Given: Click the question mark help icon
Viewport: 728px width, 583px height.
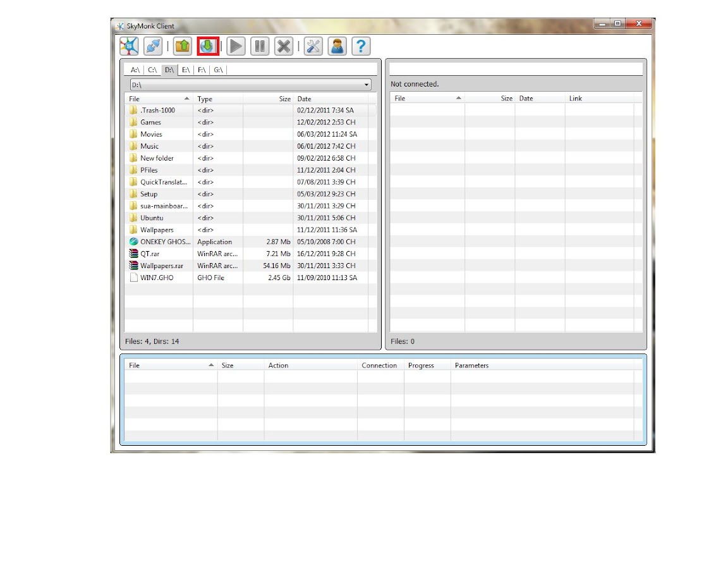Looking at the screenshot, I should click(361, 46).
